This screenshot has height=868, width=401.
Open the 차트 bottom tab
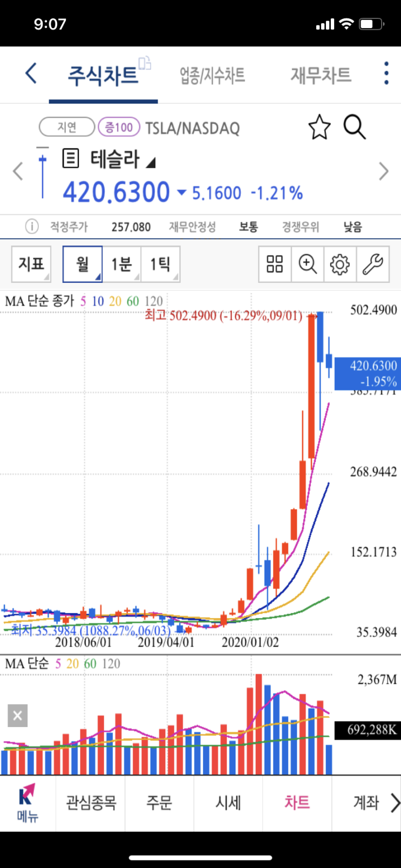tap(297, 803)
